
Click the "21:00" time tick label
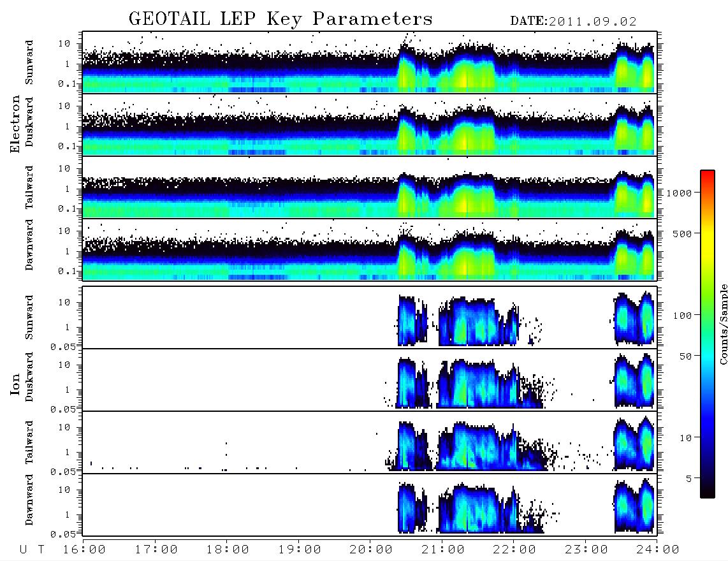(443, 550)
